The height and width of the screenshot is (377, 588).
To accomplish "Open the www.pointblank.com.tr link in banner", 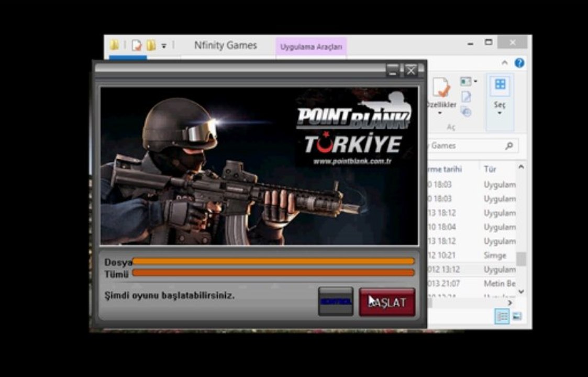I will coord(352,162).
